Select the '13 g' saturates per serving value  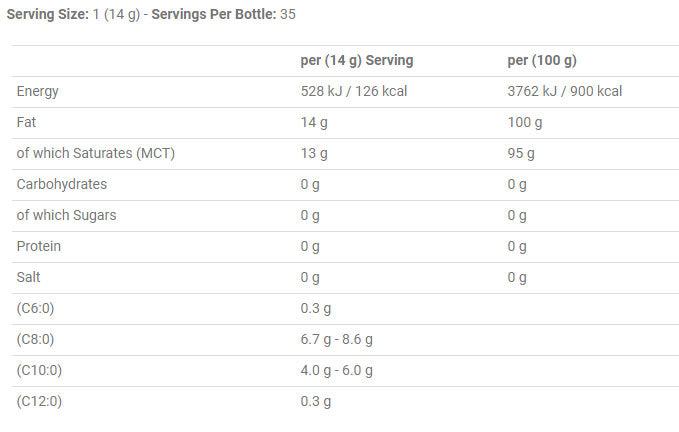[314, 153]
